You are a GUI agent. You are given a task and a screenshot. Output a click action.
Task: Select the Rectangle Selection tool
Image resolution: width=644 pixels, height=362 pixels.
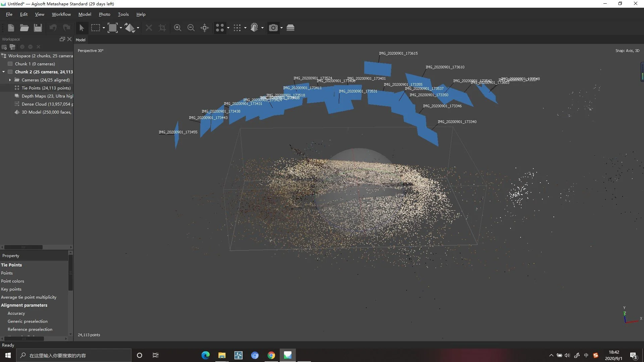click(x=96, y=28)
